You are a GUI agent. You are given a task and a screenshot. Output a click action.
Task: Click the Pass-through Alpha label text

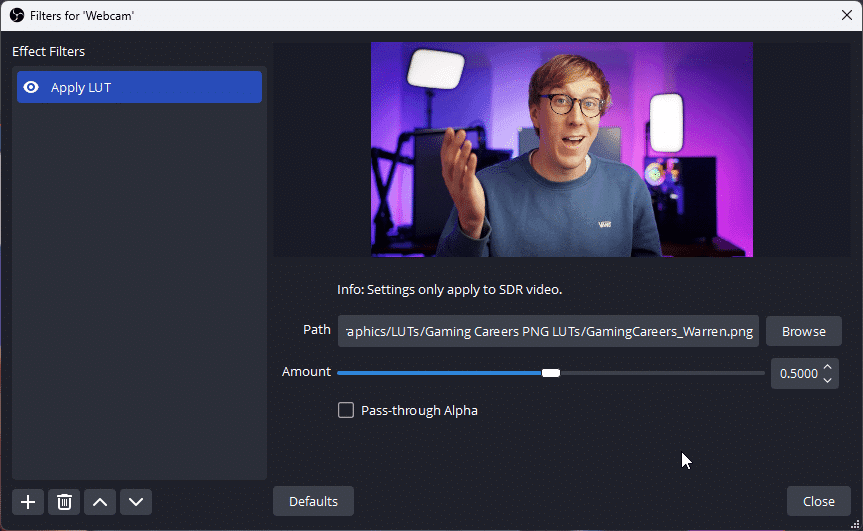click(419, 410)
